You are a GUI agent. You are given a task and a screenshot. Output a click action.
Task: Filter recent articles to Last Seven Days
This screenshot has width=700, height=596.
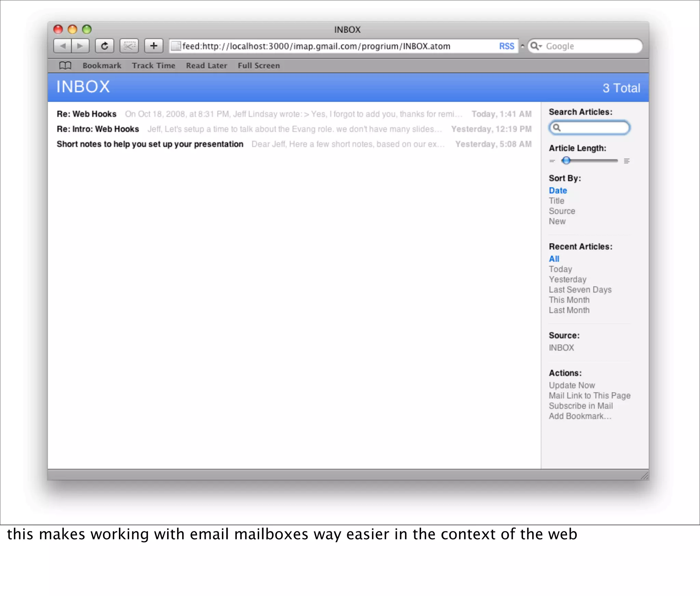click(580, 289)
